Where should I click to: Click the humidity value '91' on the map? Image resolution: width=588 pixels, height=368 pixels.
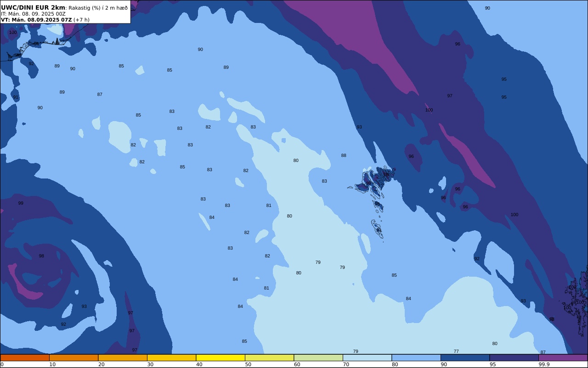pos(16,97)
